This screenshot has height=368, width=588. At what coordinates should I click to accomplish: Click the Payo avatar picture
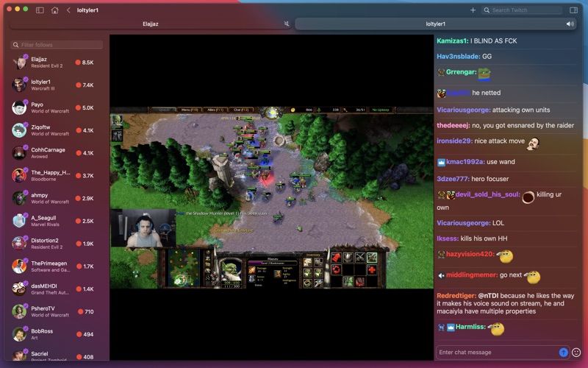coord(19,107)
